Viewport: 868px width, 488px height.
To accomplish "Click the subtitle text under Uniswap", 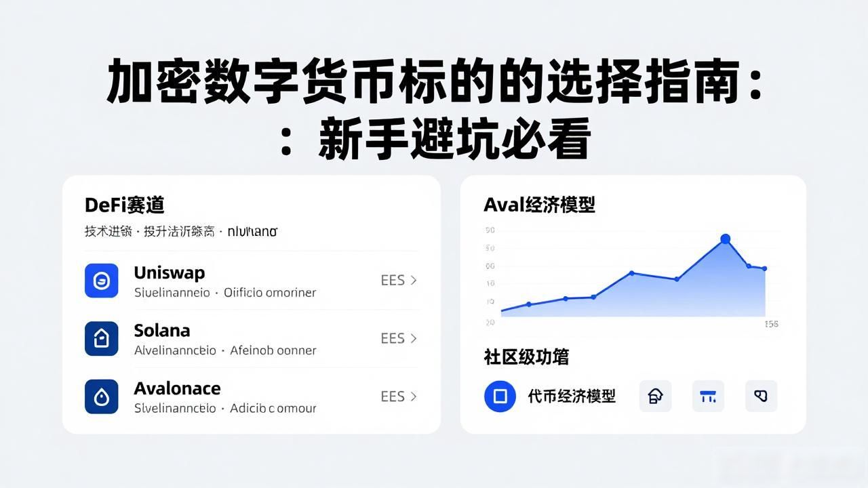I will (x=225, y=293).
